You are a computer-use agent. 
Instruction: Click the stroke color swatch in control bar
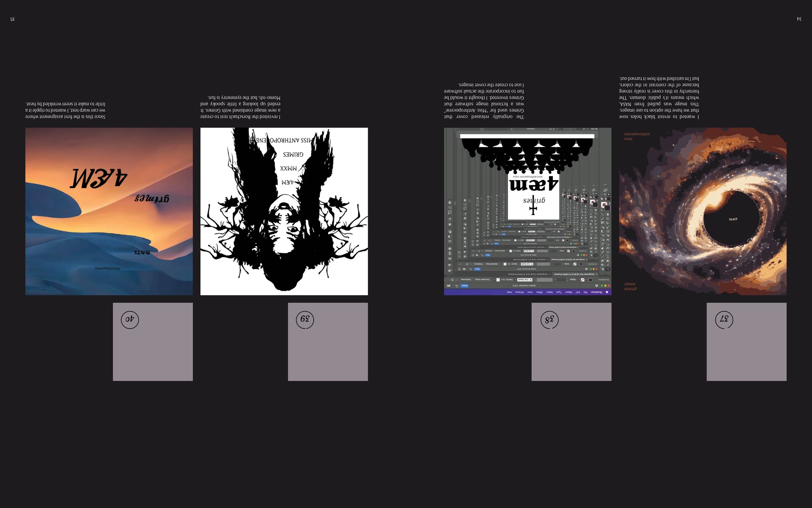tap(583, 280)
